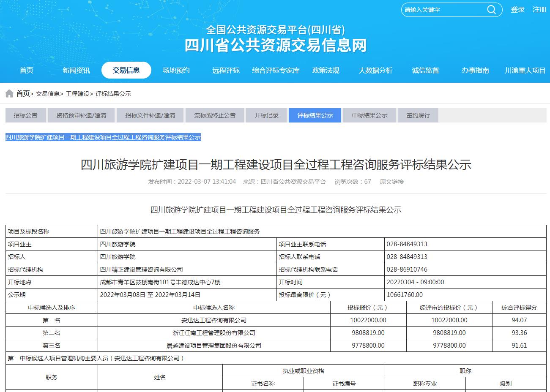Image resolution: width=550 pixels, height=392 pixels.
Task: Click score 93.36 cell
Action: click(x=519, y=333)
